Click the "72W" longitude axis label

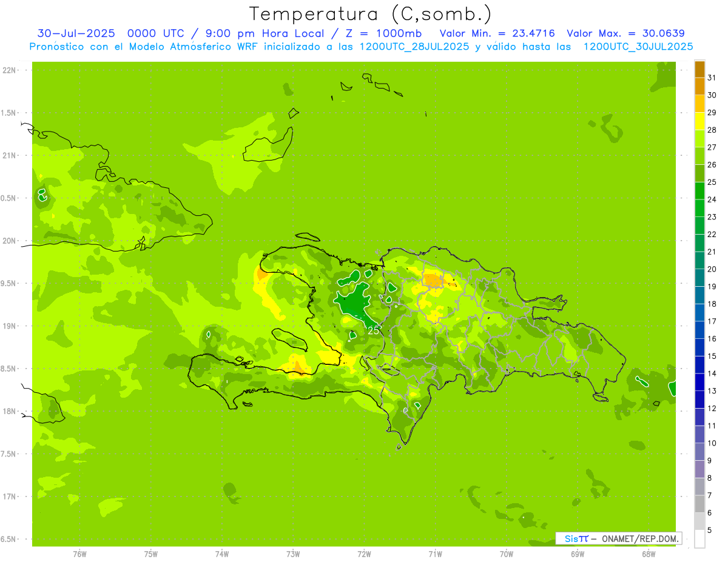tap(364, 554)
